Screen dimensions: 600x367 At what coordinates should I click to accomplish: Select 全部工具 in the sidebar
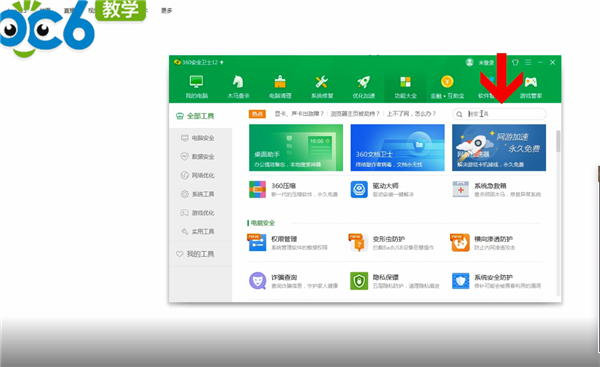200,116
